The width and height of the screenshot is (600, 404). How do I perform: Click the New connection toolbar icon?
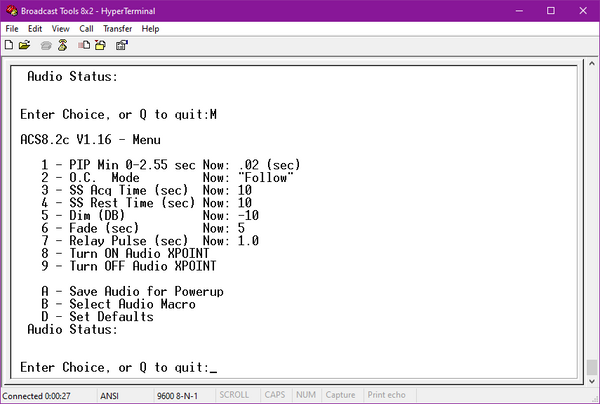point(8,45)
